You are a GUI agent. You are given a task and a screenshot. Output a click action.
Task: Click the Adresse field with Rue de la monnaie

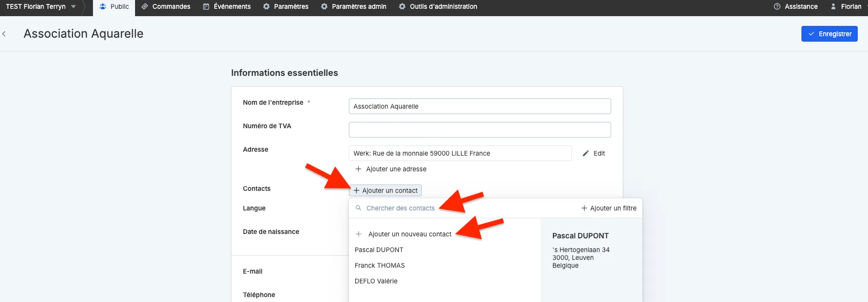(460, 153)
